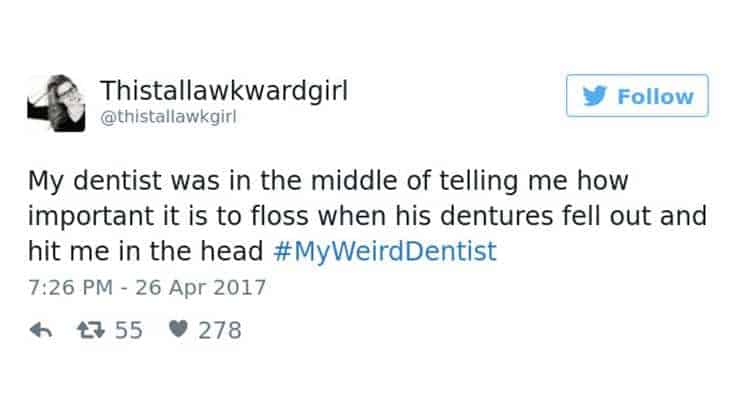Retweet using the retweet arrows icon
750x420 pixels.
pos(93,329)
